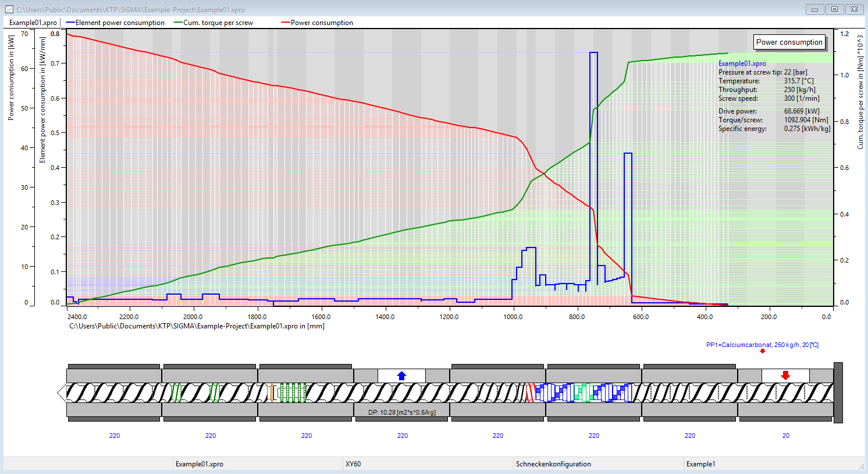Image resolution: width=868 pixels, height=474 pixels.
Task: Click the blue Example01.xpro results link
Action: coord(742,63)
